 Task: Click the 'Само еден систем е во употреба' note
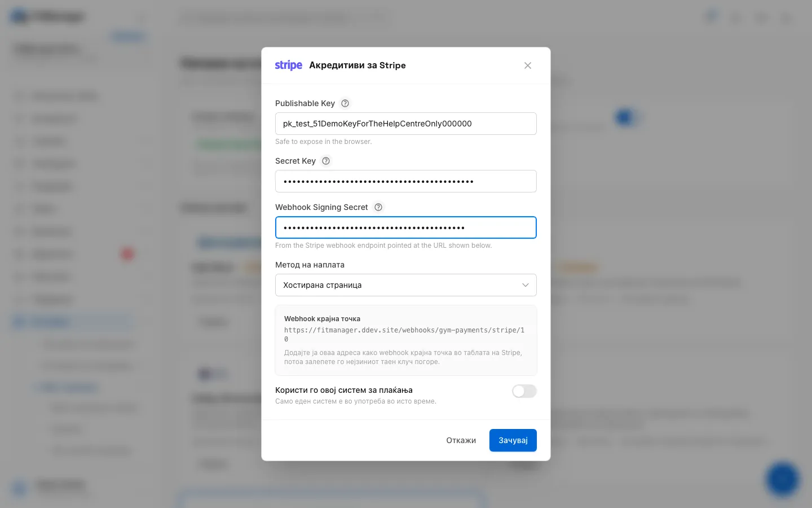[356, 401]
